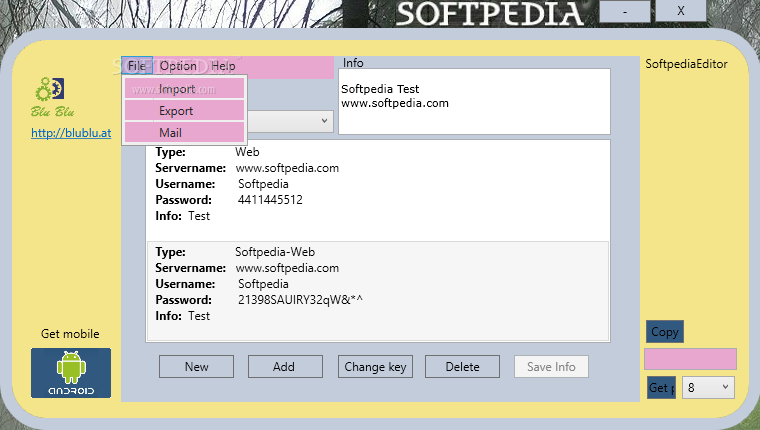Select the Softpedia-Web entry in list

click(378, 291)
